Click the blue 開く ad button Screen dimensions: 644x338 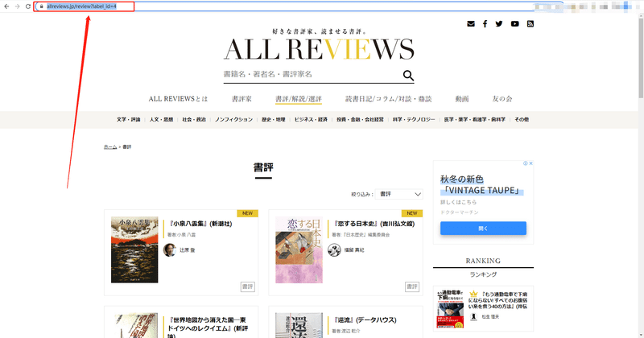pos(483,229)
